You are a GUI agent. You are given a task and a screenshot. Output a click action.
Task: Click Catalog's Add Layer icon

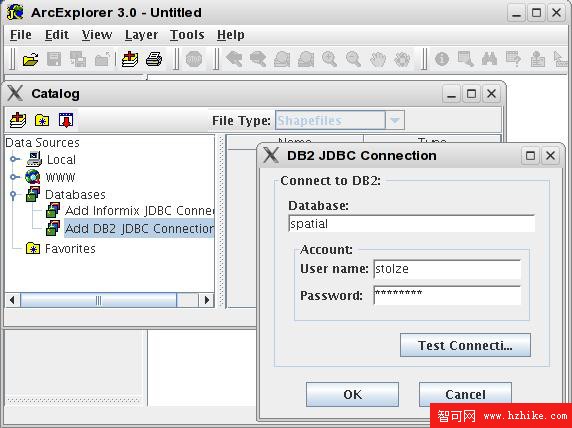18,120
